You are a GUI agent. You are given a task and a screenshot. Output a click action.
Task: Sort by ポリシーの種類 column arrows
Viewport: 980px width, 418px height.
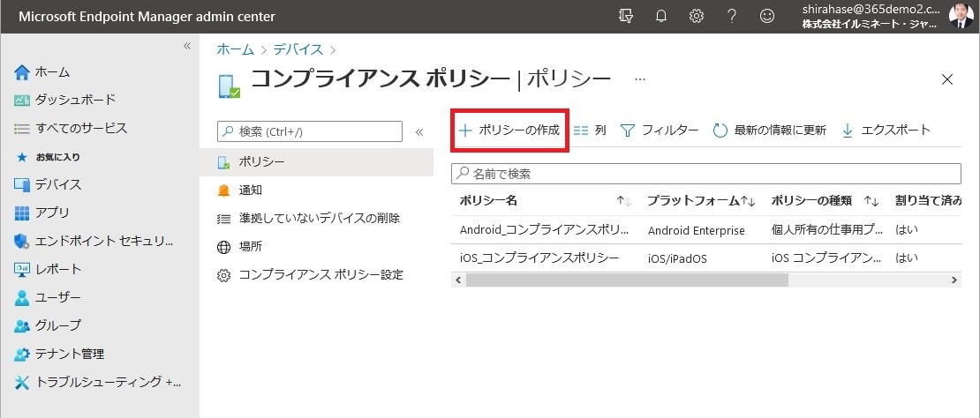click(871, 201)
